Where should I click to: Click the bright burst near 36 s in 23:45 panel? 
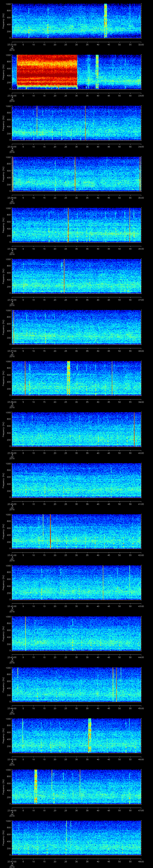coord(90,736)
